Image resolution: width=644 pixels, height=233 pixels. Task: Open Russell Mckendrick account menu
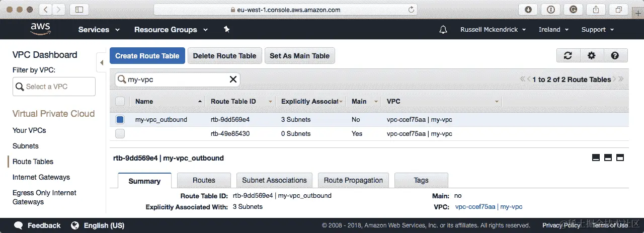(x=493, y=30)
